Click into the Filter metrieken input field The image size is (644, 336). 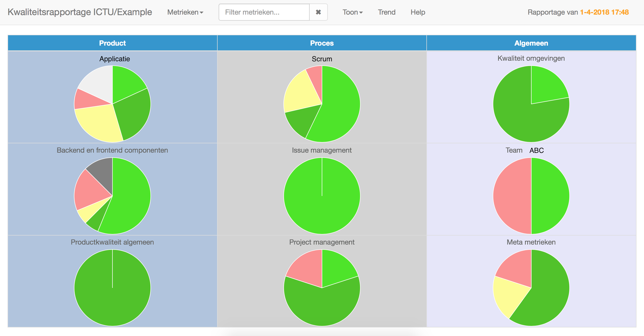coord(264,12)
